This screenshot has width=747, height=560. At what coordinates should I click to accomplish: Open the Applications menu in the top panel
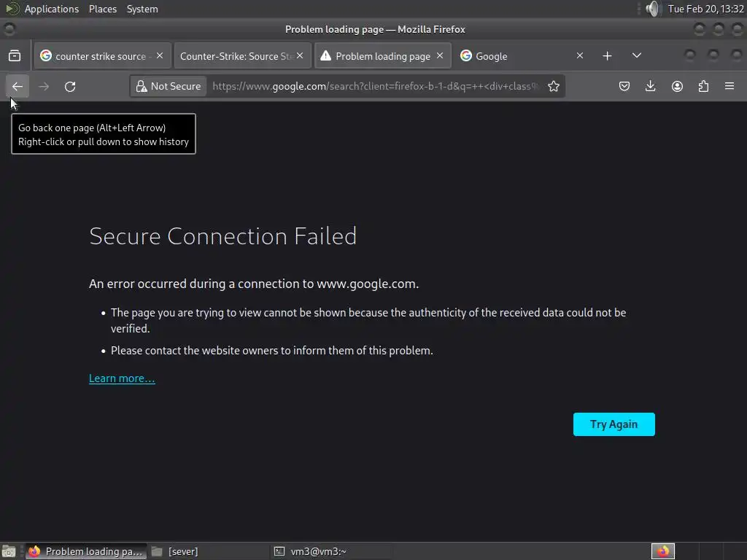pos(51,9)
